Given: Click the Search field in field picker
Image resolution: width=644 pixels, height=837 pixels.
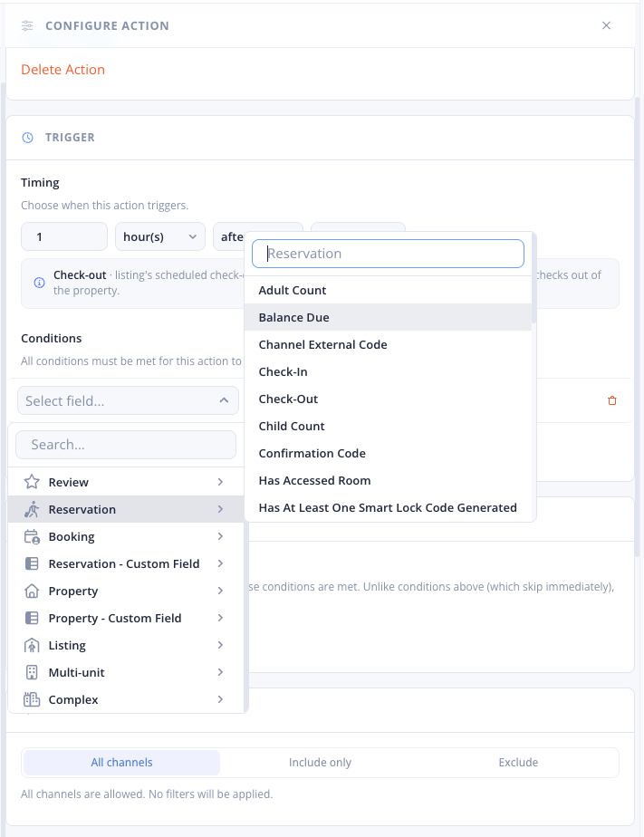Looking at the screenshot, I should point(126,445).
